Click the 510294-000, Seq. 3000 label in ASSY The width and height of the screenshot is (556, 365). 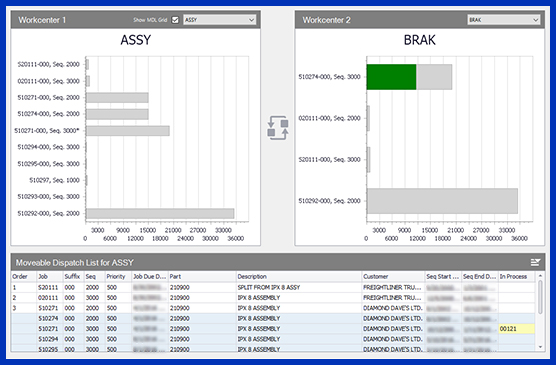click(x=49, y=147)
